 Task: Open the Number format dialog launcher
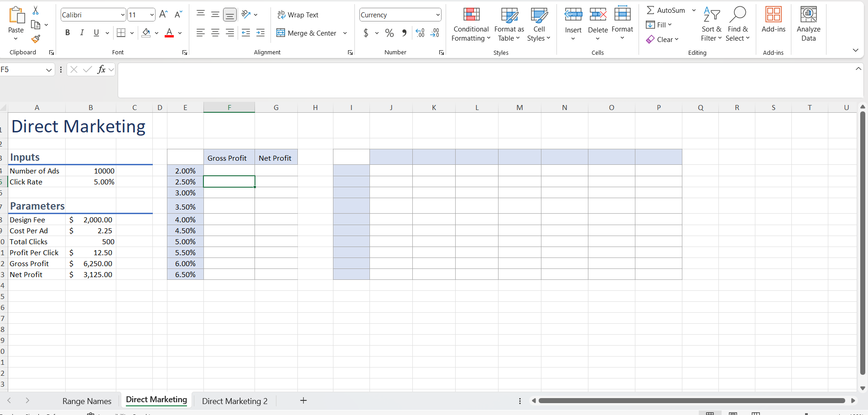[x=441, y=53]
